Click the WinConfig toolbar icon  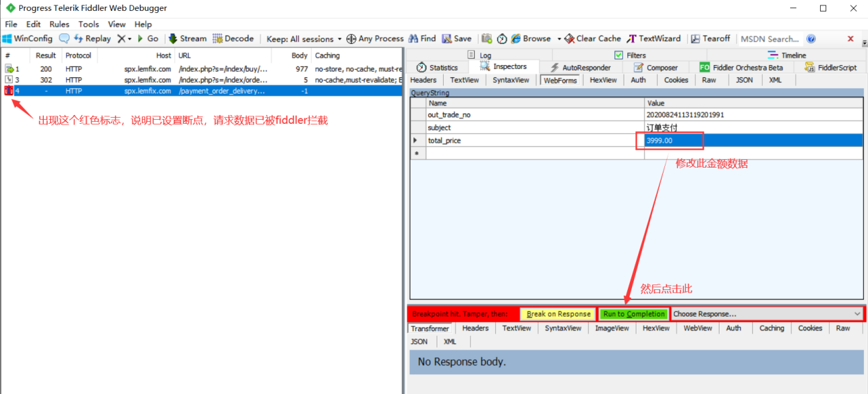pos(27,39)
